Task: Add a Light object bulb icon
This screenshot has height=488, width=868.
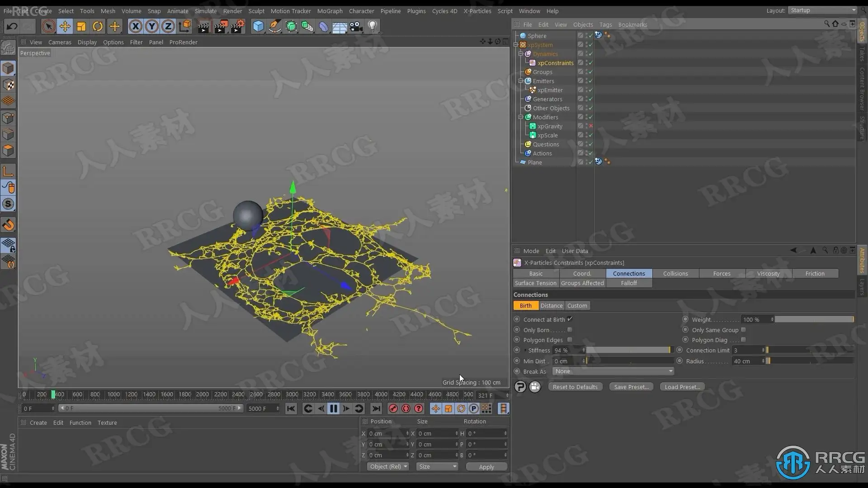Action: [373, 27]
